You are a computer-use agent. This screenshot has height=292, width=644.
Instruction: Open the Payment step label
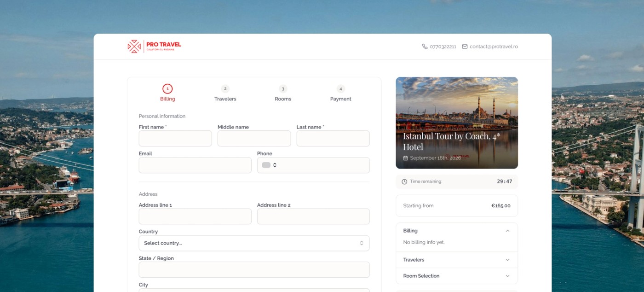point(340,99)
